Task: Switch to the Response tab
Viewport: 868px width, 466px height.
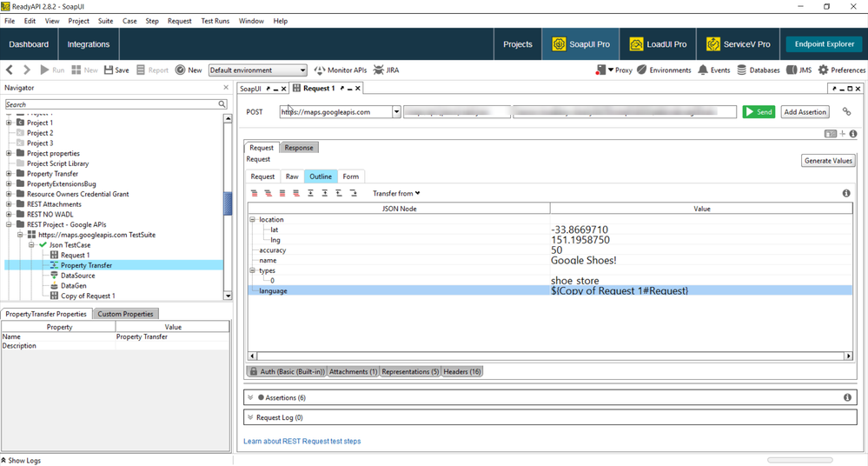Action: click(299, 148)
